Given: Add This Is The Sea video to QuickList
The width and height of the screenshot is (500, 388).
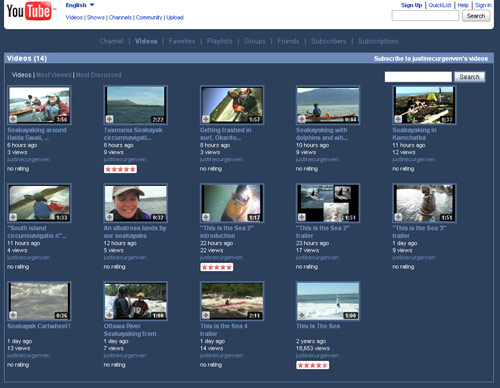Looking at the screenshot, I should (x=302, y=315).
